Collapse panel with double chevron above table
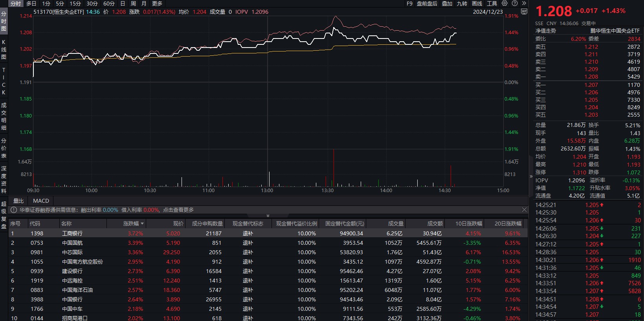 click(x=268, y=216)
